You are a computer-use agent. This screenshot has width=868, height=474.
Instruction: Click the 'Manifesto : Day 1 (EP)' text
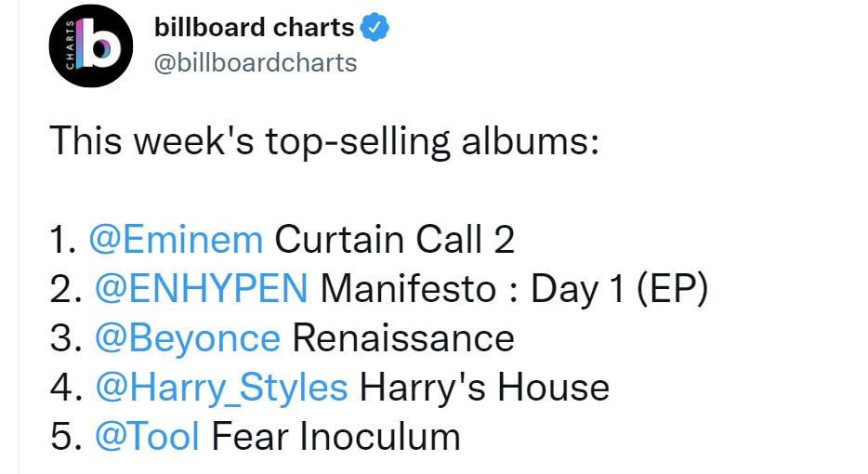(x=514, y=289)
